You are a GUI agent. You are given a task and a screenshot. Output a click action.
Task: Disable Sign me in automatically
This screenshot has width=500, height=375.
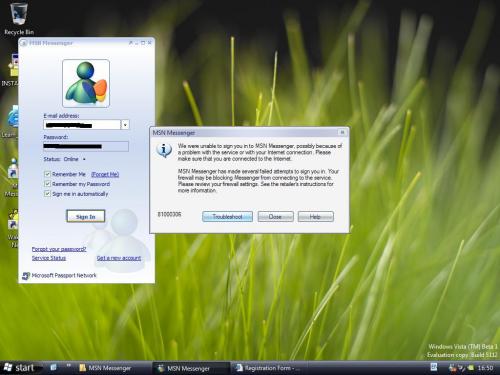(x=47, y=194)
